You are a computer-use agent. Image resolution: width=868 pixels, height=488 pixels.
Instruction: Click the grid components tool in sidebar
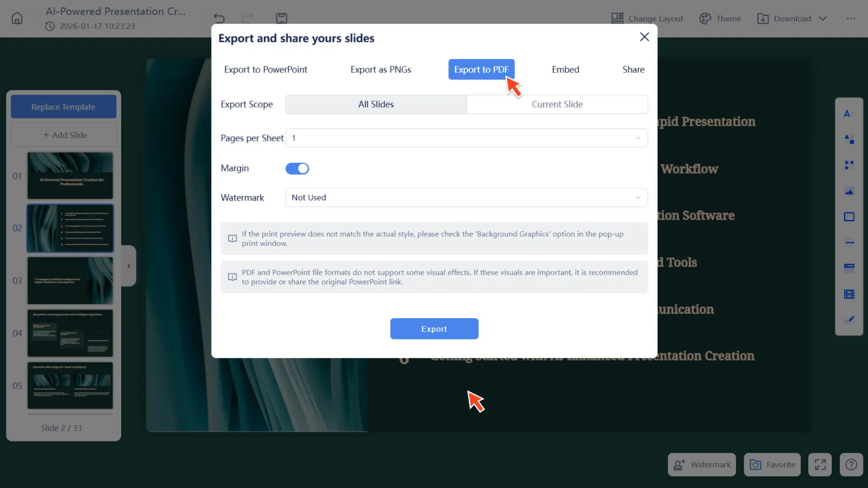pyautogui.click(x=849, y=165)
